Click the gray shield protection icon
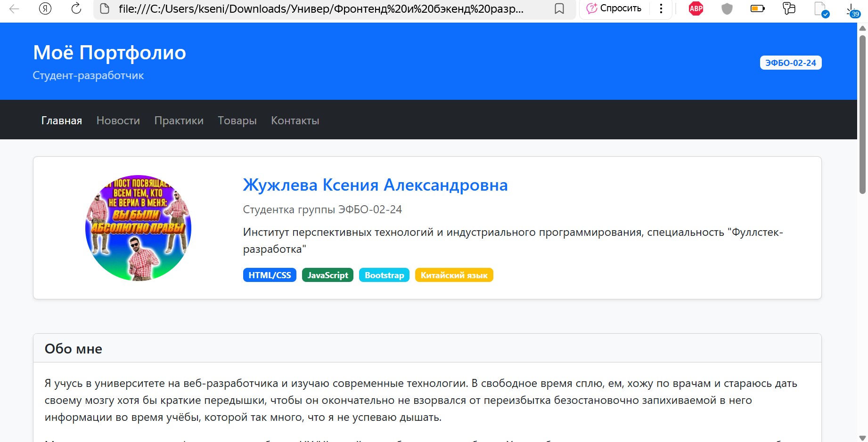868x442 pixels. click(727, 9)
